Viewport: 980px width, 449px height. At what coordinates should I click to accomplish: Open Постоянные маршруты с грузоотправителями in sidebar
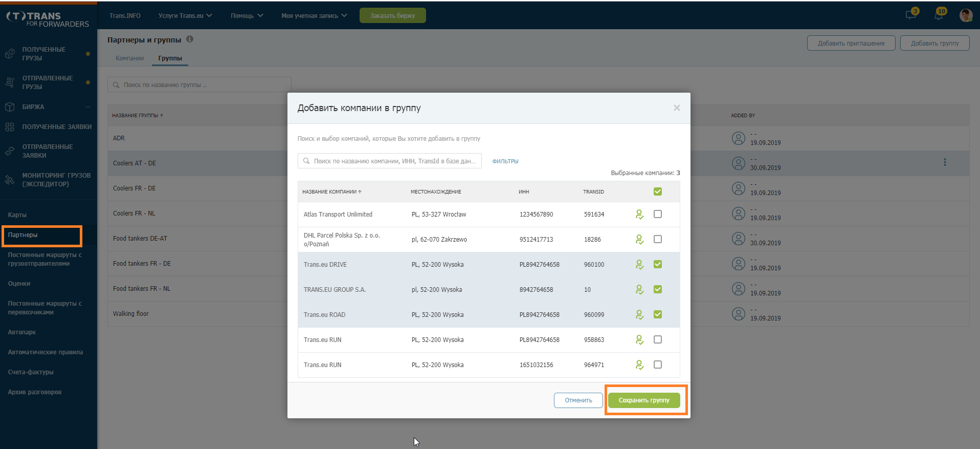[45, 259]
